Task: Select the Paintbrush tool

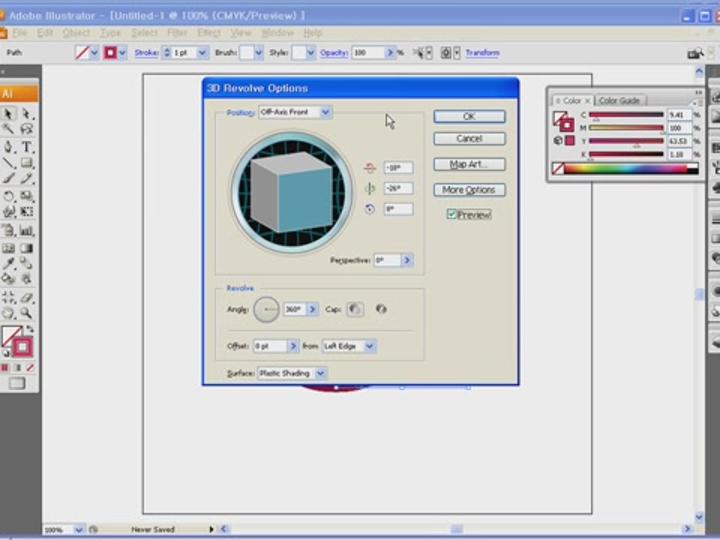Action: [8, 178]
